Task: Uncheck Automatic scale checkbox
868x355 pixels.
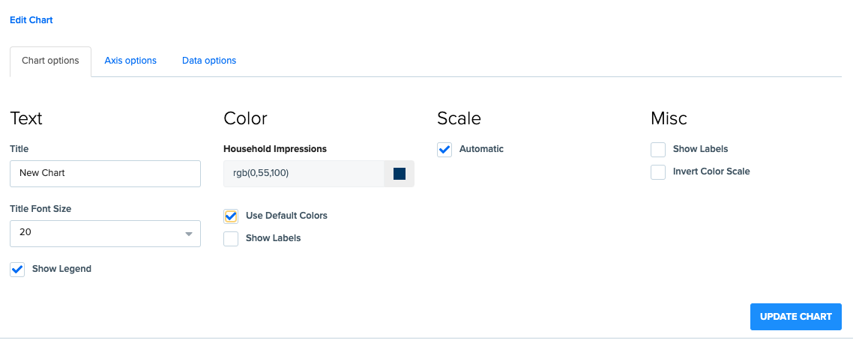Action: coord(444,149)
